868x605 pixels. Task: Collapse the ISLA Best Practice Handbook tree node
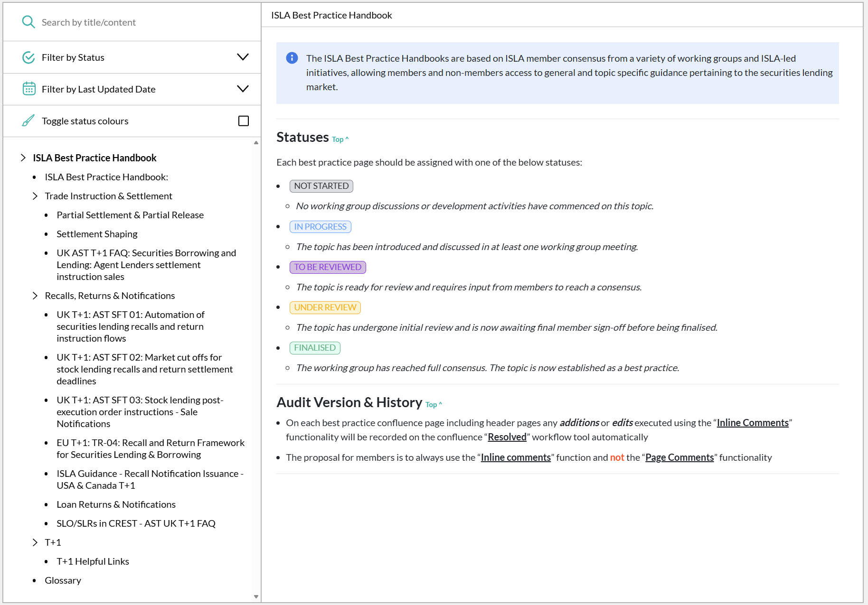click(x=23, y=158)
